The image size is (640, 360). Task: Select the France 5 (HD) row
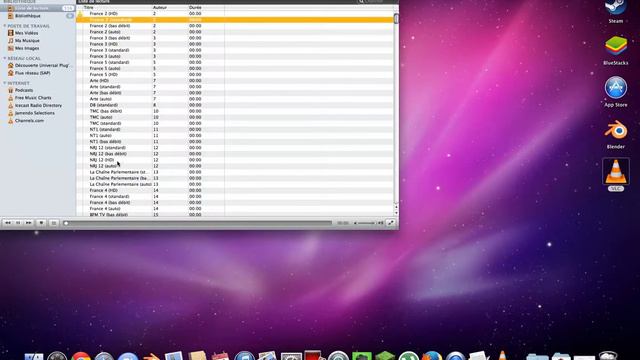pos(235,75)
